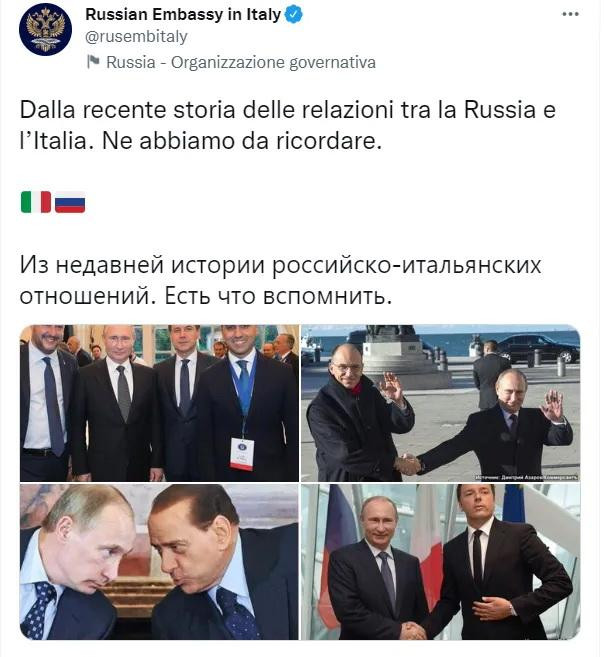Image resolution: width=604 pixels, height=657 pixels.
Task: Click the government organization flag icon
Action: [93, 62]
